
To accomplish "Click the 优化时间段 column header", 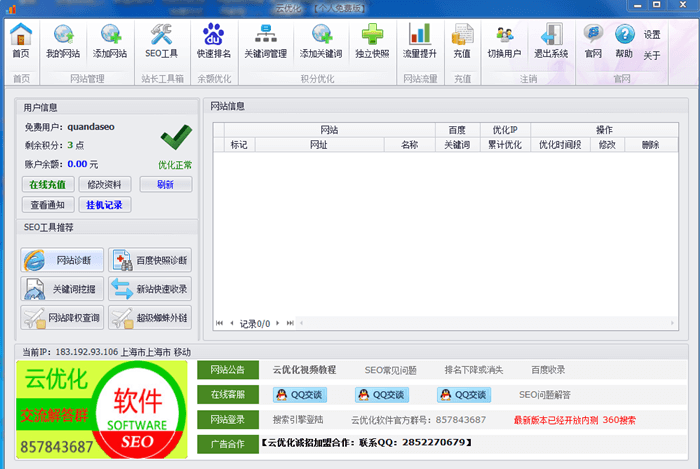I will coord(560,145).
